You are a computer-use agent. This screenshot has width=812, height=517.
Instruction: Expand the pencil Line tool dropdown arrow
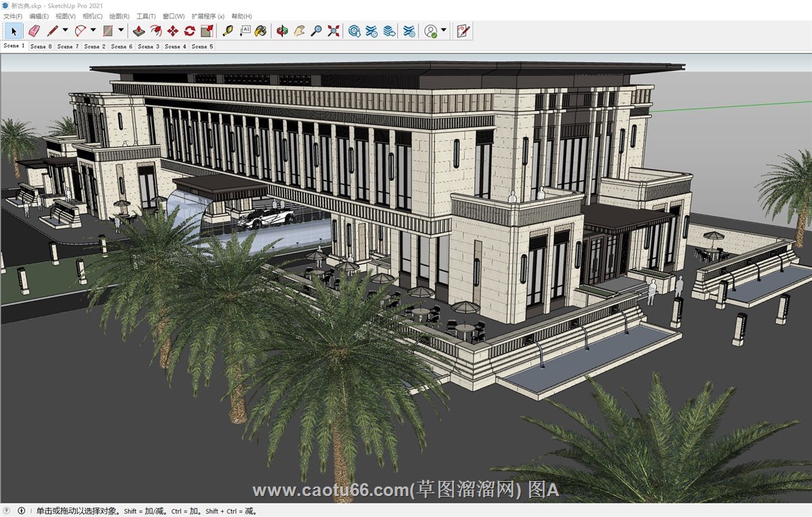click(66, 30)
